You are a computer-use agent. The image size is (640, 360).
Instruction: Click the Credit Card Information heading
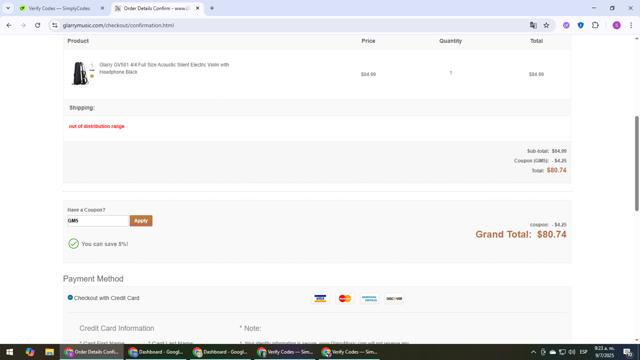point(117,328)
